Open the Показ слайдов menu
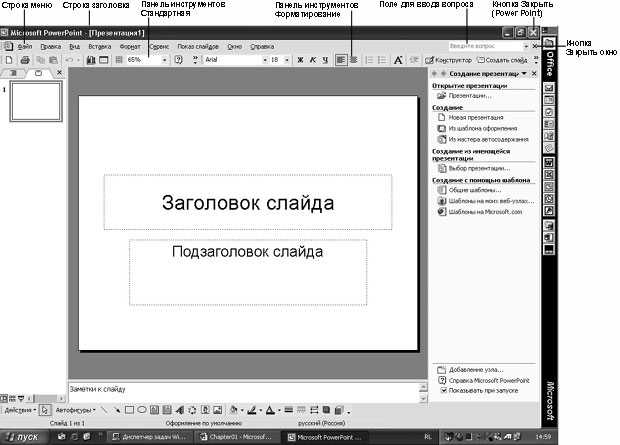620x445 pixels. tap(198, 47)
